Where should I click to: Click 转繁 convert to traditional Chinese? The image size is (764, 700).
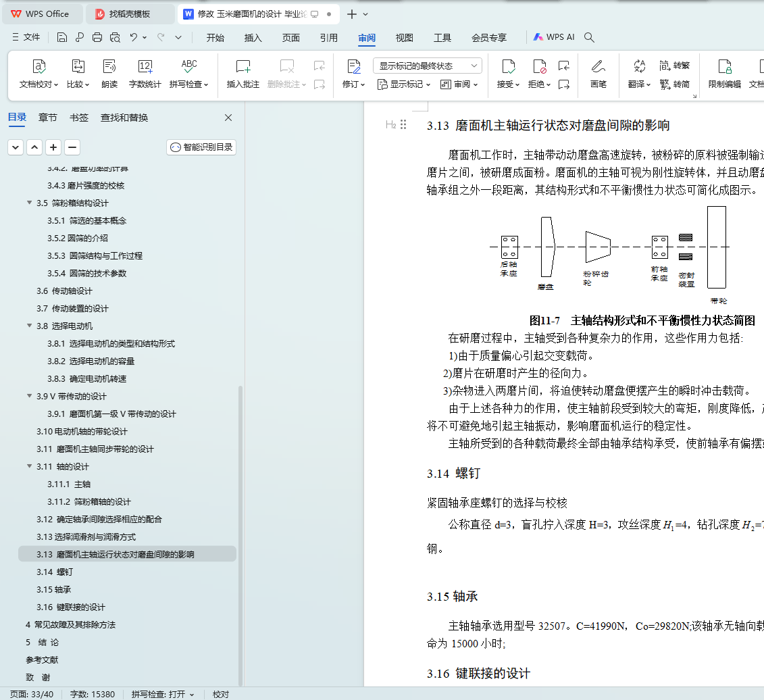click(675, 66)
